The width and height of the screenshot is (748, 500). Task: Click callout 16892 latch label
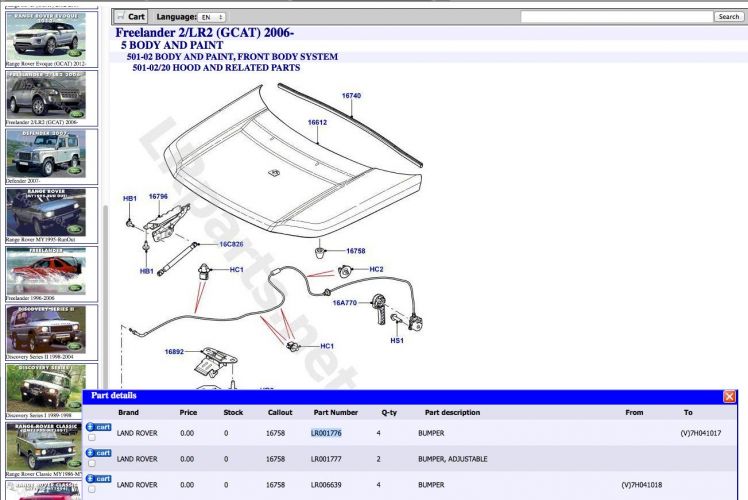pyautogui.click(x=174, y=352)
